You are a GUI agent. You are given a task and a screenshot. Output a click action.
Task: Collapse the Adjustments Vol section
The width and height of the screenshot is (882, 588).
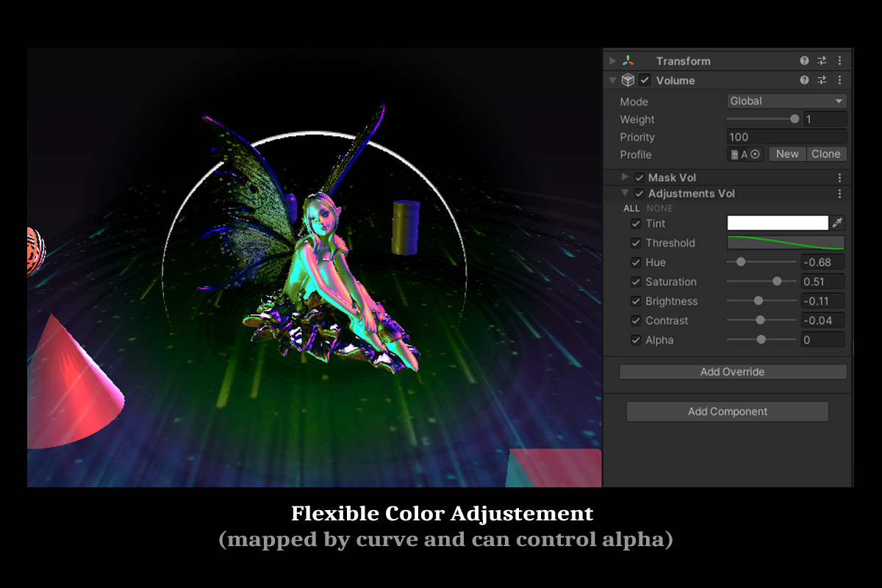point(624,193)
